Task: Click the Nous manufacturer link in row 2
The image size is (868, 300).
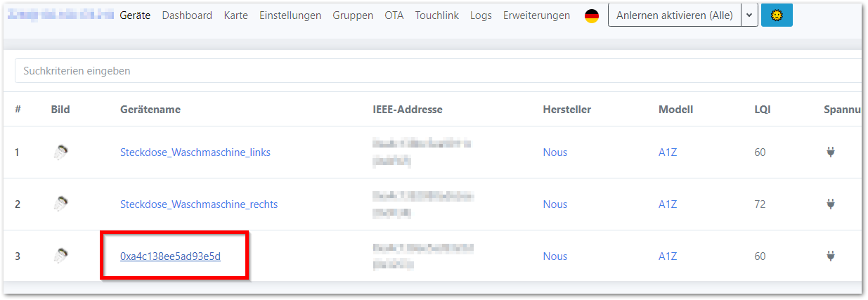Action: click(555, 204)
